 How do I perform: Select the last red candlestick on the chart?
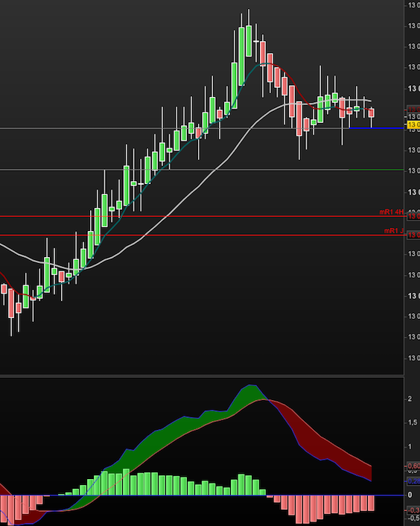click(x=372, y=113)
